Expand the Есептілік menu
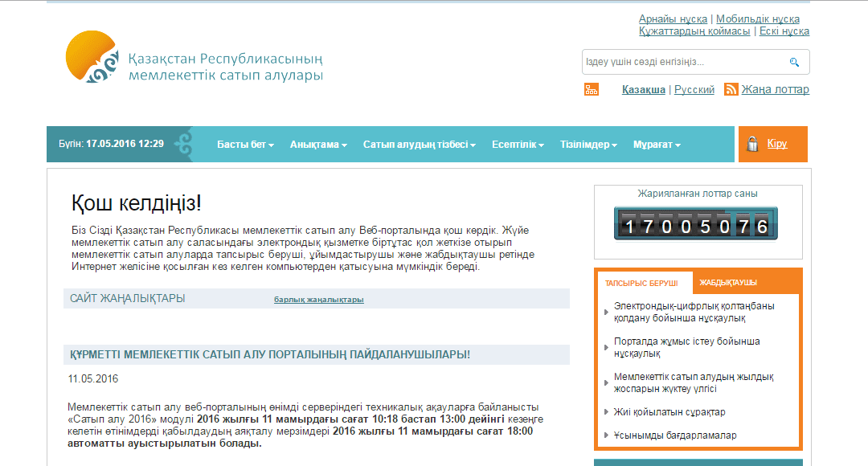868x466 pixels. click(518, 145)
